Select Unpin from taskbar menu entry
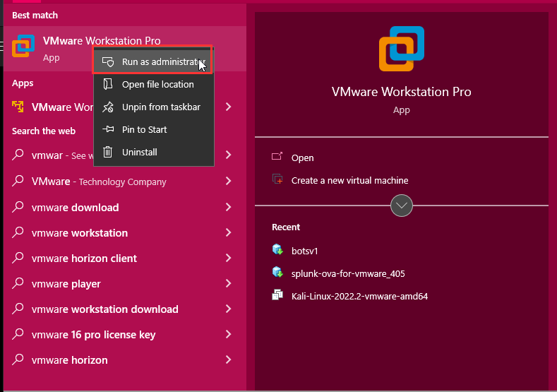 click(153, 107)
